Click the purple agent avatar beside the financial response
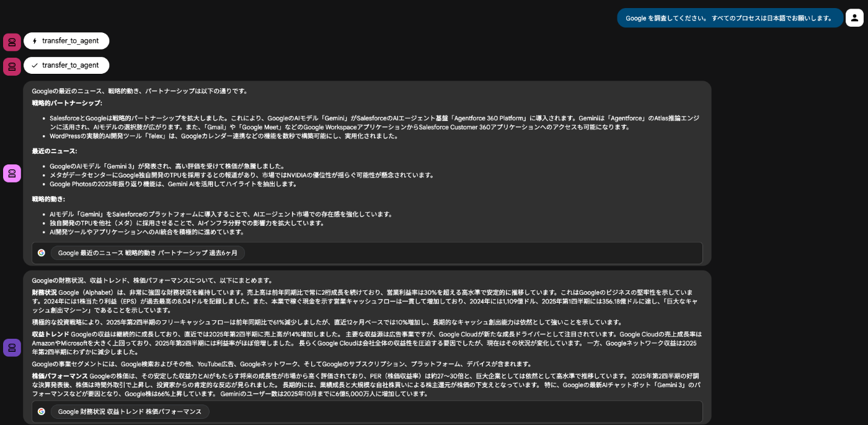 tap(12, 347)
